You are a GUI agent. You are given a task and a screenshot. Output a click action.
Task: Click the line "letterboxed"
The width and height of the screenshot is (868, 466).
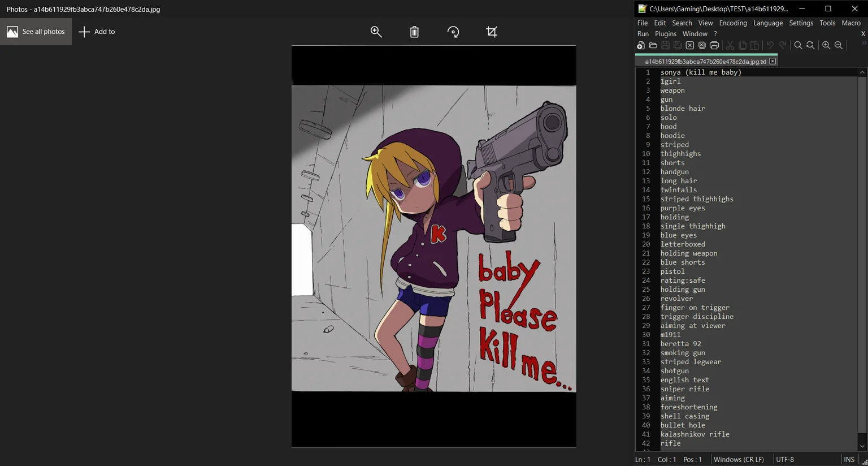click(683, 244)
